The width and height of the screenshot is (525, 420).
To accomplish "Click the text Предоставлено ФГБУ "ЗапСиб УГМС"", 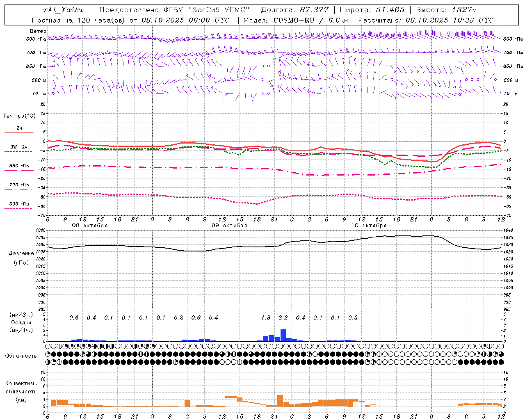I will point(174,10).
